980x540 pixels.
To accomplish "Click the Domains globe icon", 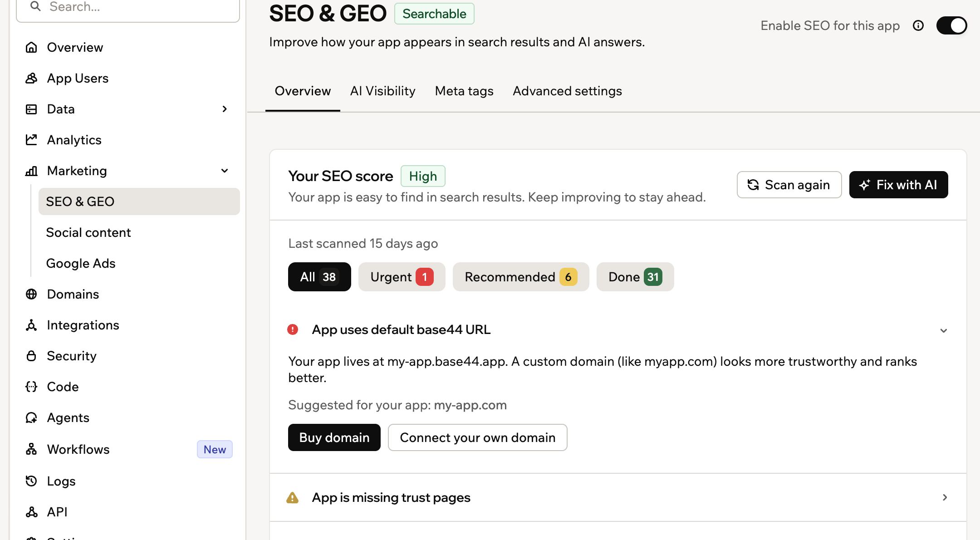I will coord(31,294).
